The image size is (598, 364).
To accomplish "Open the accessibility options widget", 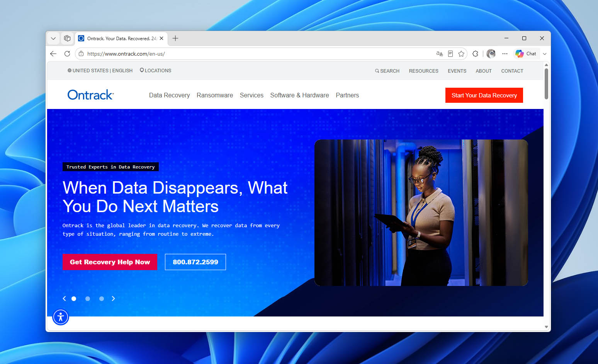I will 61,317.
